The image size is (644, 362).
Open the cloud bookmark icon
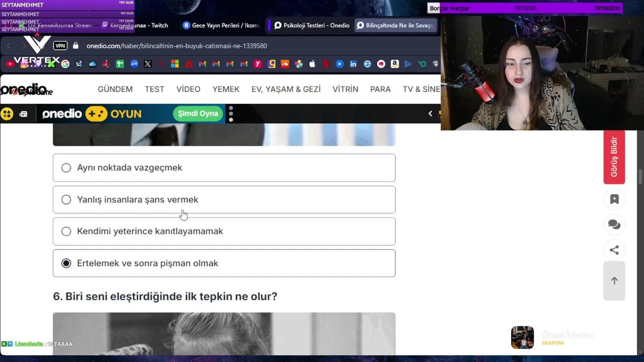pyautogui.click(x=93, y=64)
